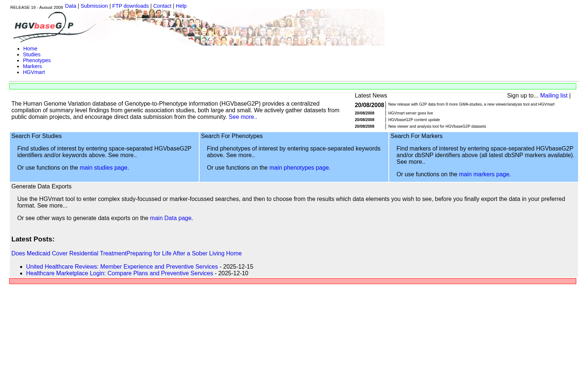Click the date '2025-12-15'
The height and width of the screenshot is (368, 588).
click(238, 267)
